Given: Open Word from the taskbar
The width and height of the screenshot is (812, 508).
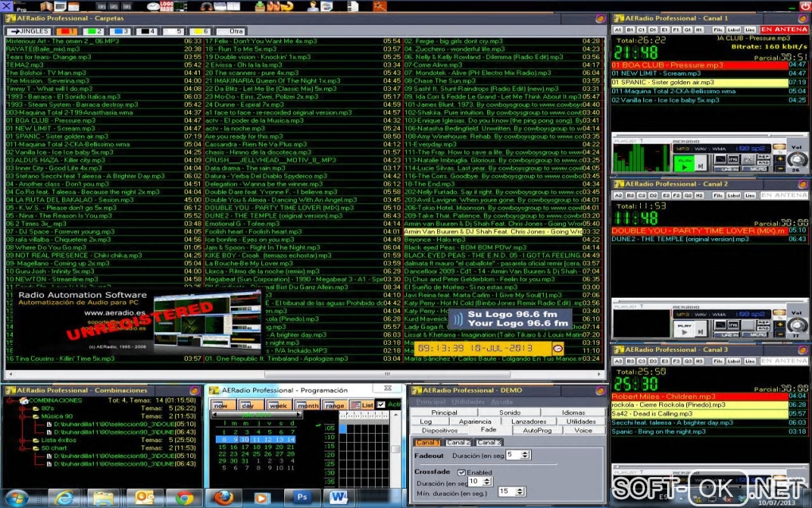Looking at the screenshot, I should [x=338, y=497].
